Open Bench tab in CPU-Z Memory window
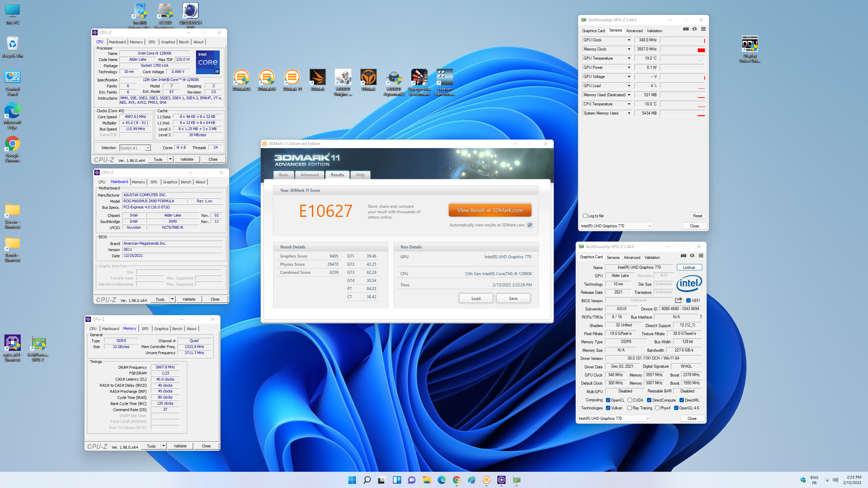868x488 pixels. (177, 329)
